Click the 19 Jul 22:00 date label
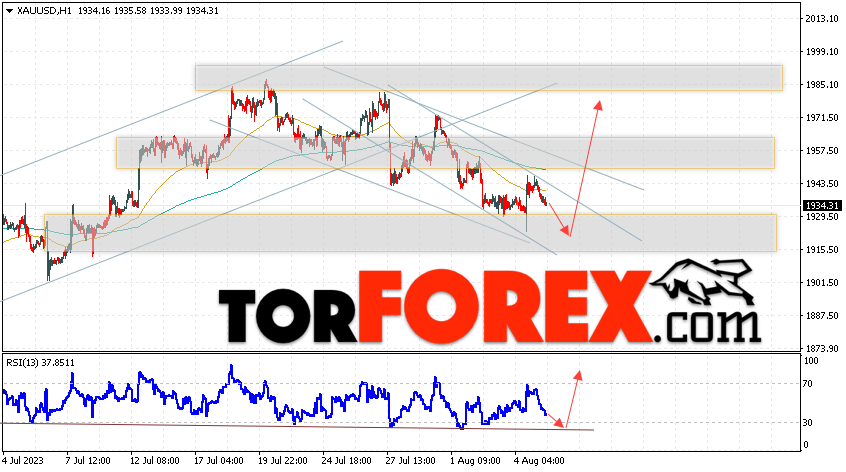 [283, 461]
